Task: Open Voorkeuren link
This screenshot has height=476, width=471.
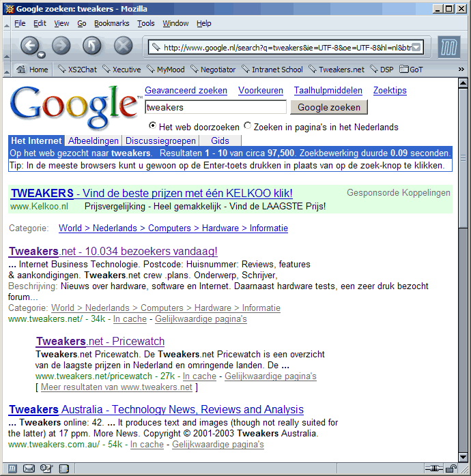Action: [261, 91]
